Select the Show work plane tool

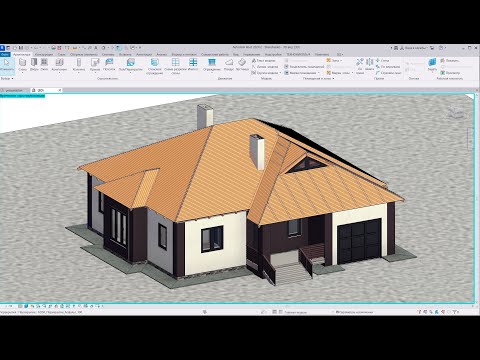coord(450,61)
